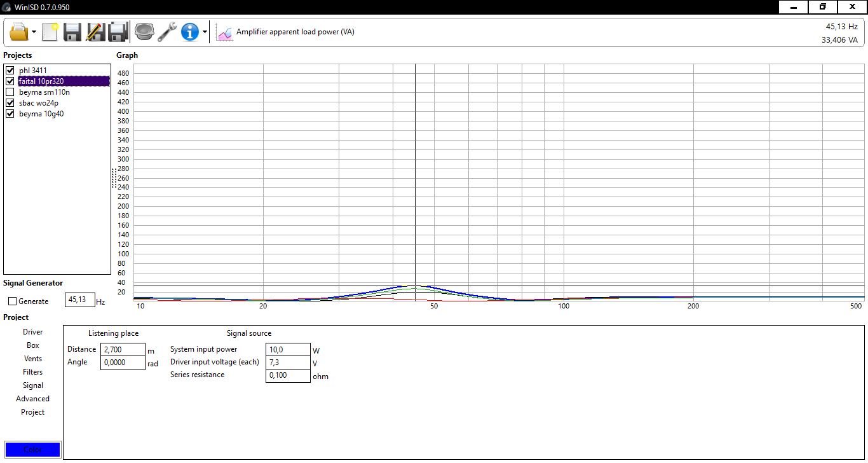The height and width of the screenshot is (463, 868).
Task: Restore down the WinISD window
Action: pos(822,7)
